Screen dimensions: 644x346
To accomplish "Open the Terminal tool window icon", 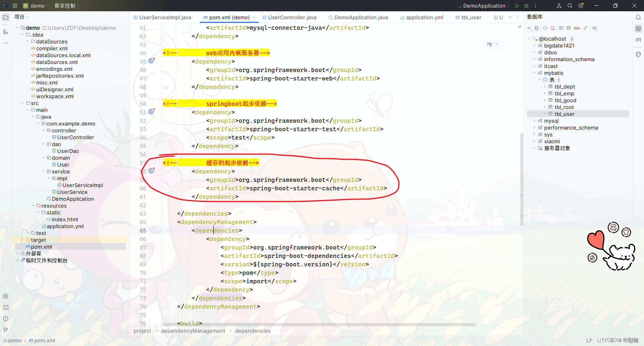I will click(6, 307).
